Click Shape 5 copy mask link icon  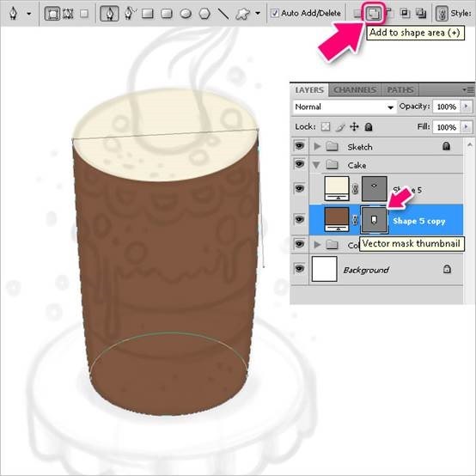[355, 220]
